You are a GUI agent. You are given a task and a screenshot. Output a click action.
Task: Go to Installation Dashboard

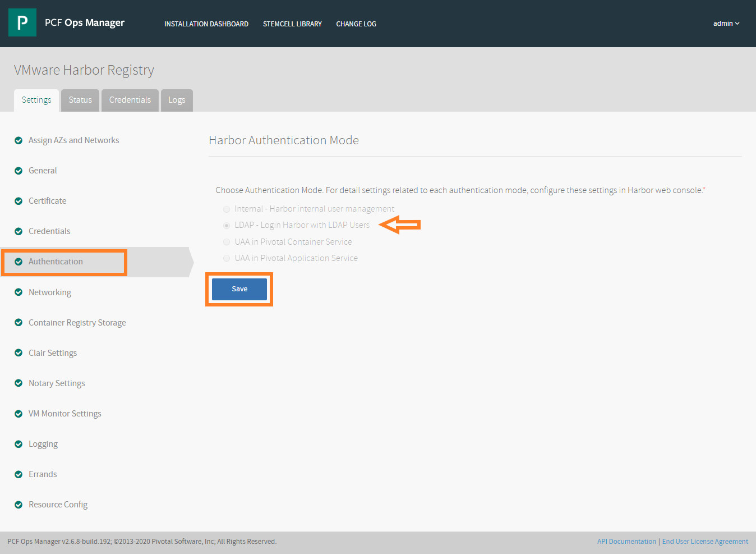(x=206, y=24)
